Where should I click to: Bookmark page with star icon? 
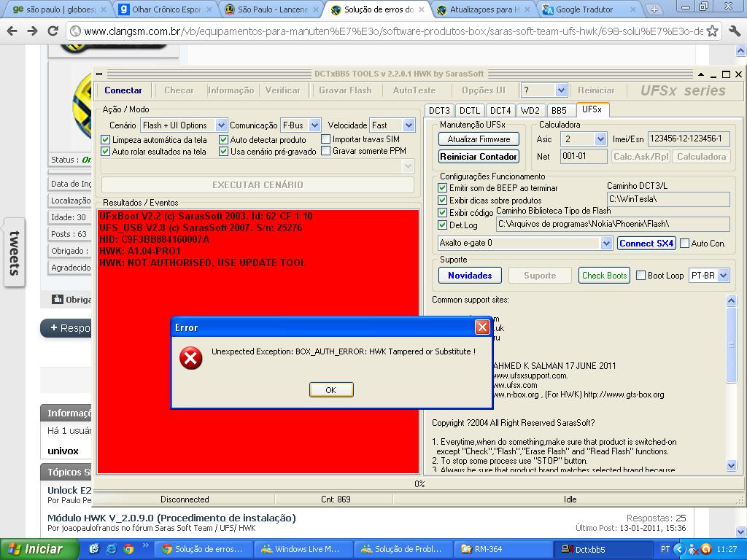click(713, 31)
